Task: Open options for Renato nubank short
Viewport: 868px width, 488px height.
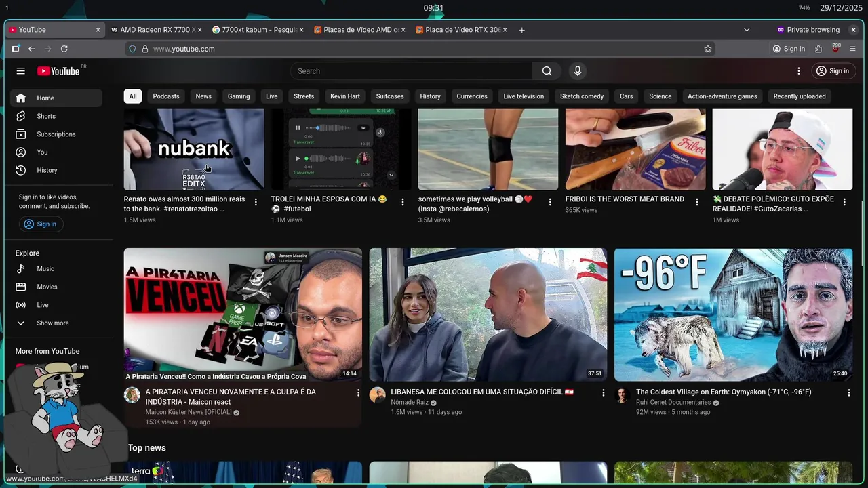Action: [x=256, y=202]
